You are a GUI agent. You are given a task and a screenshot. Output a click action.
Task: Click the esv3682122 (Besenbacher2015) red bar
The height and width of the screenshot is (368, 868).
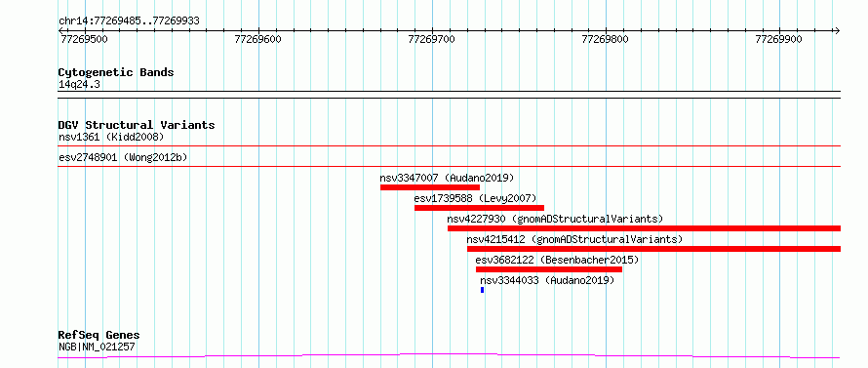(548, 269)
